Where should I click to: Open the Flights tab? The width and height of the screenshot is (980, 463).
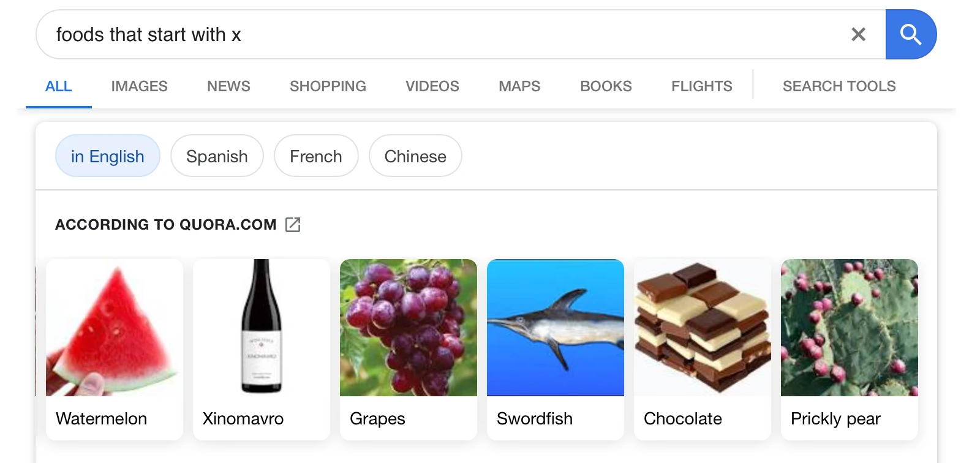coord(701,86)
